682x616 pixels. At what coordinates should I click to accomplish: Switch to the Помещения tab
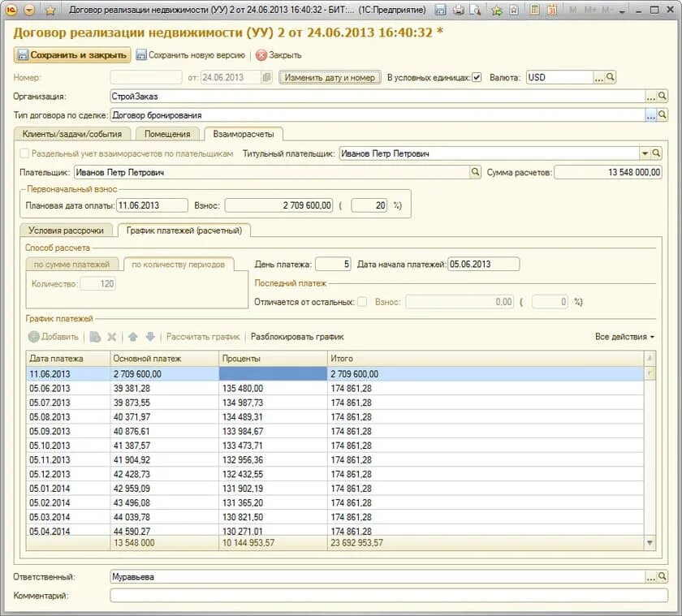167,134
